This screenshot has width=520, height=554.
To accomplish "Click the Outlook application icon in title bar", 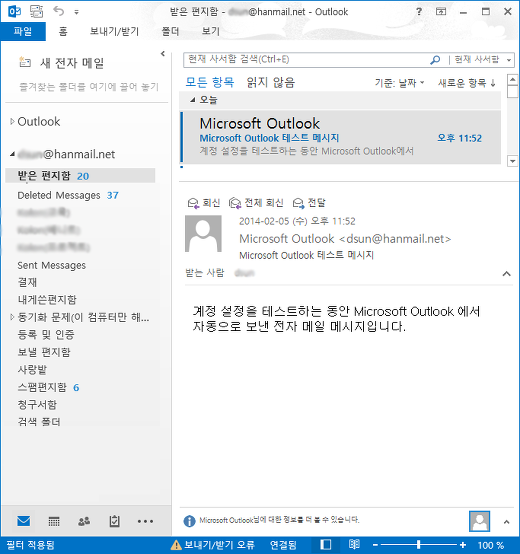I will [x=14, y=12].
